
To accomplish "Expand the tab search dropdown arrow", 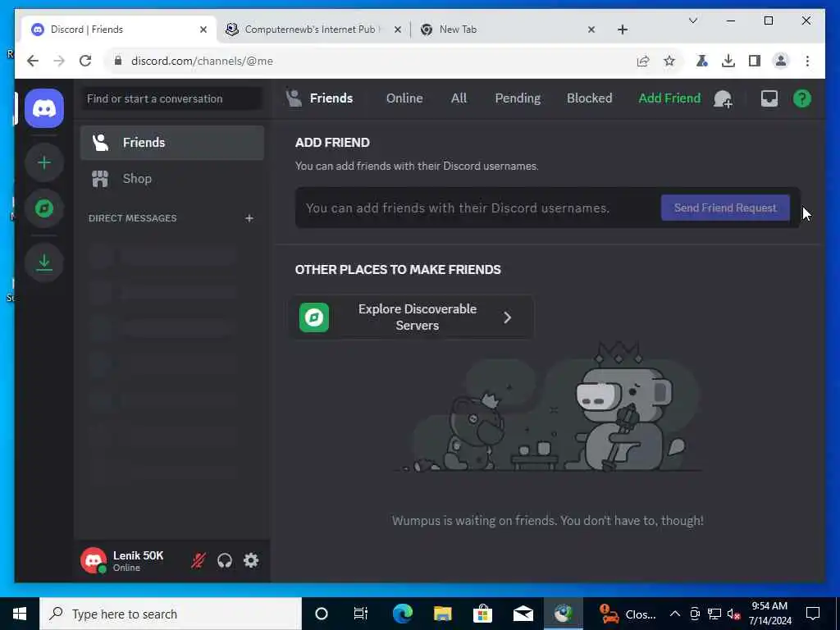I will [692, 21].
